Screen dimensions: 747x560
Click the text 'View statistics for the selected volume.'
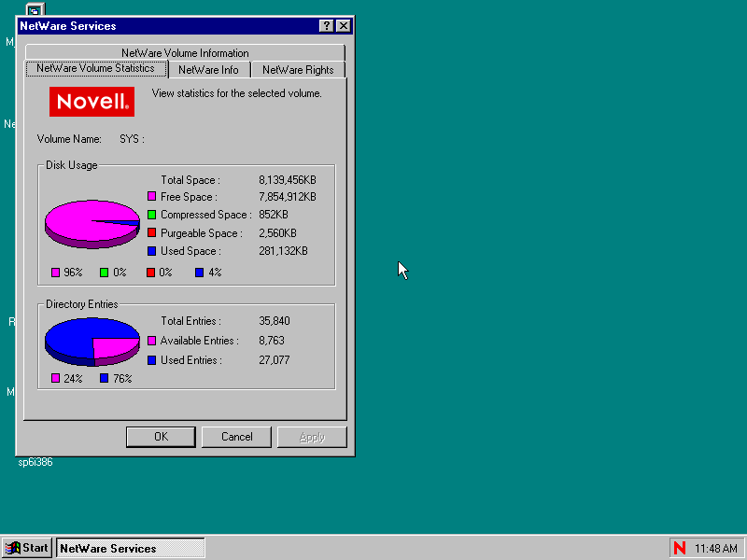237,93
